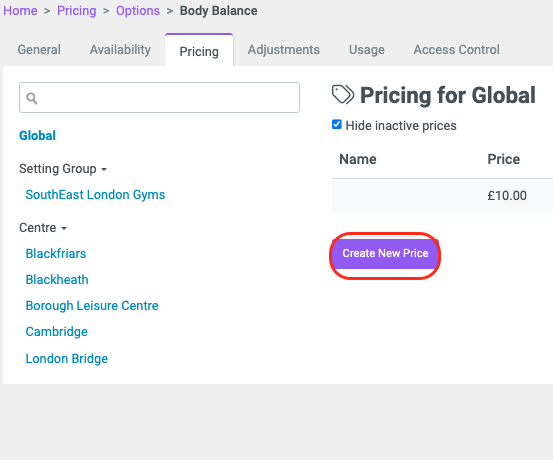This screenshot has height=460, width=553.
Task: Toggle the Hide inactive prices checkbox
Action: 337,125
